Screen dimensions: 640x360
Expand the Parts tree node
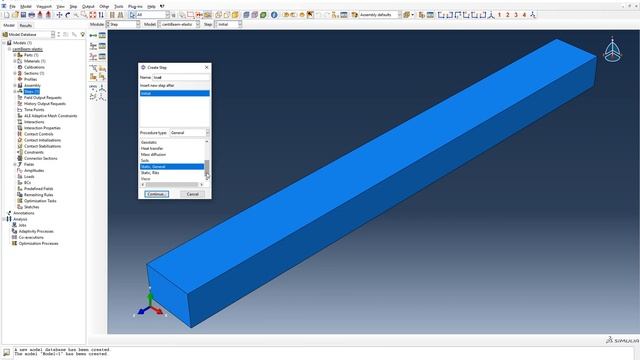(x=15, y=55)
